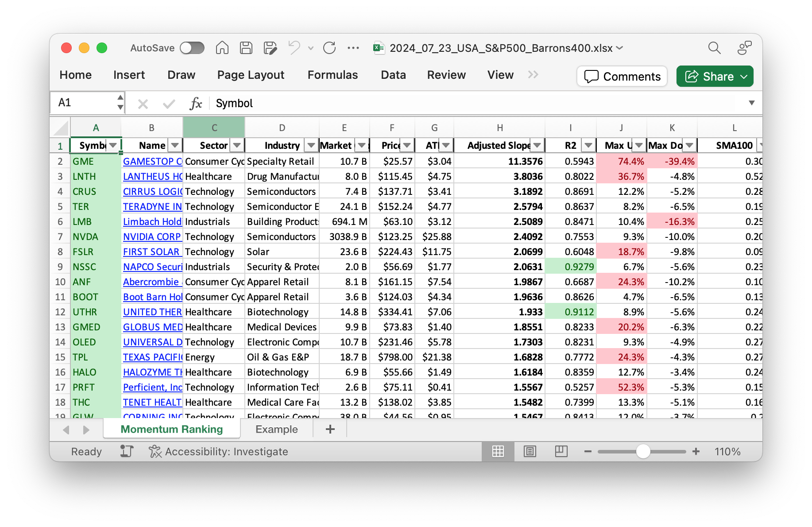This screenshot has width=812, height=527.
Task: Switch to the Example sheet tab
Action: [x=276, y=429]
